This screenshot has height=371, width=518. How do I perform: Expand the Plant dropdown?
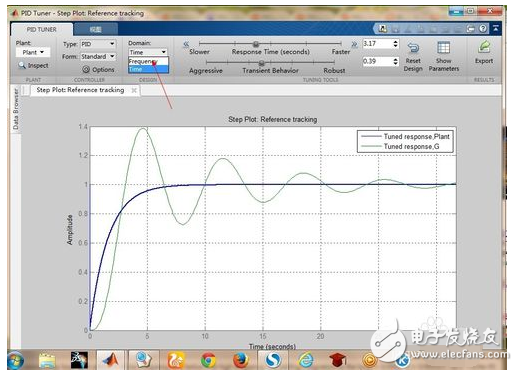(x=33, y=52)
